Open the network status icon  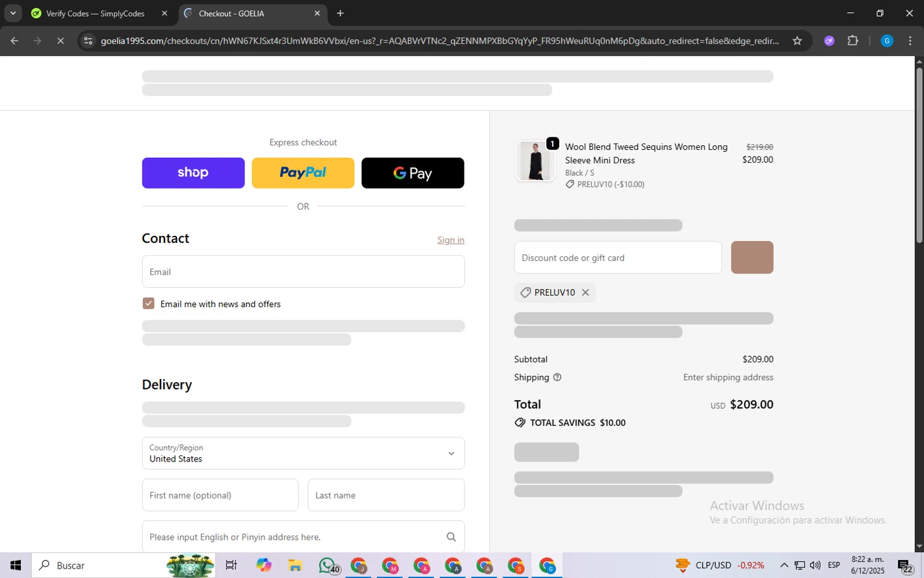pyautogui.click(x=800, y=565)
